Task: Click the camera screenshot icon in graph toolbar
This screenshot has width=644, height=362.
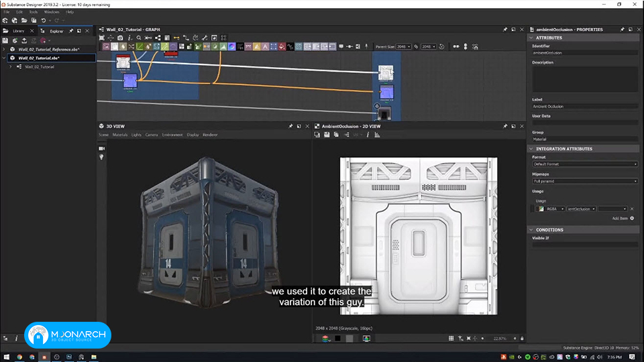Action: click(120, 38)
